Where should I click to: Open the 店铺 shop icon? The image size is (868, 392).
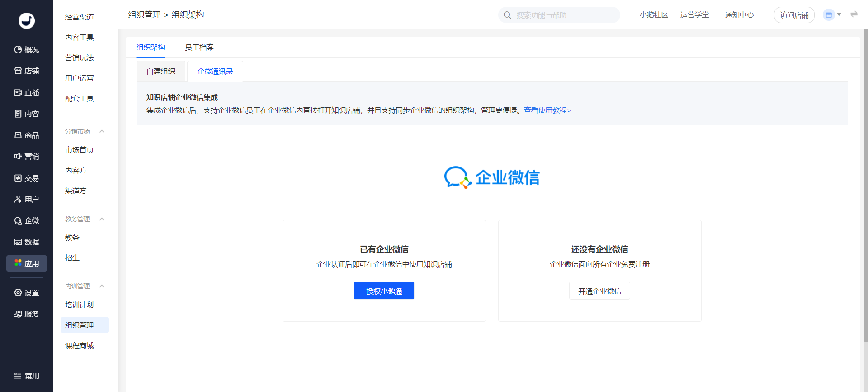(18, 71)
